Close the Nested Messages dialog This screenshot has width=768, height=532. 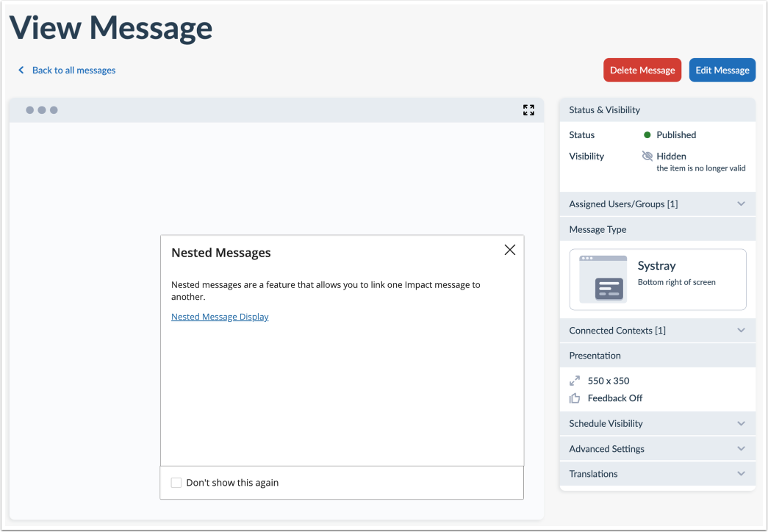(x=510, y=249)
